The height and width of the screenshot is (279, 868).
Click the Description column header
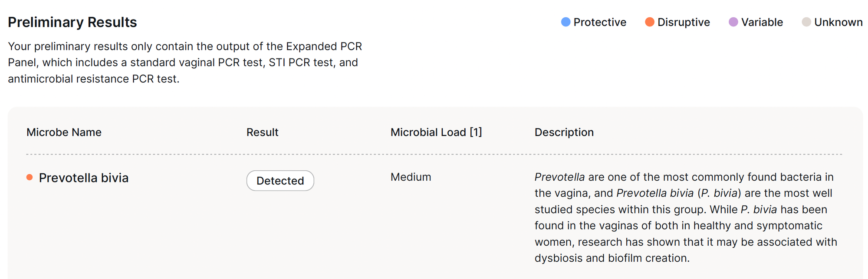coord(564,132)
